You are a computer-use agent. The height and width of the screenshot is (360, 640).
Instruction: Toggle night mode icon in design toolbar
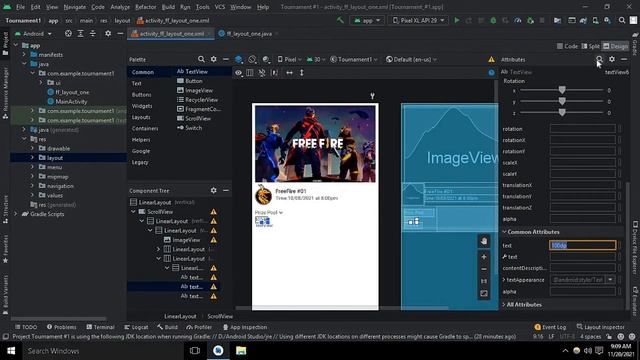266,59
